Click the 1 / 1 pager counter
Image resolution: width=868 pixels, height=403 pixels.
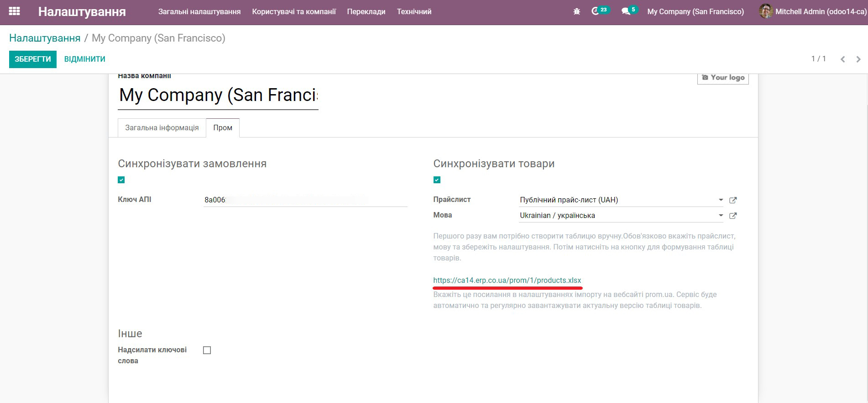click(x=818, y=59)
